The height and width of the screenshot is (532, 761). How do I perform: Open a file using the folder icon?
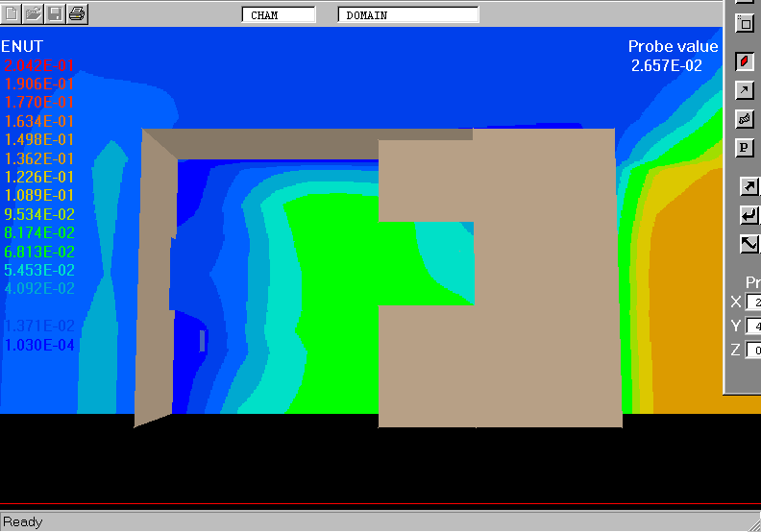tap(34, 13)
